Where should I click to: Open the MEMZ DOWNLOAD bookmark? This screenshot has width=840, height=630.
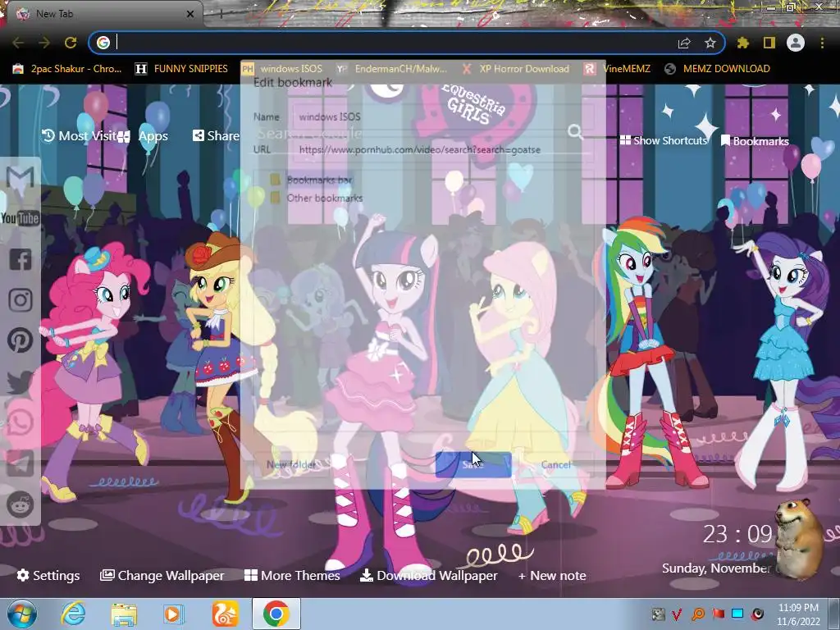pos(717,69)
